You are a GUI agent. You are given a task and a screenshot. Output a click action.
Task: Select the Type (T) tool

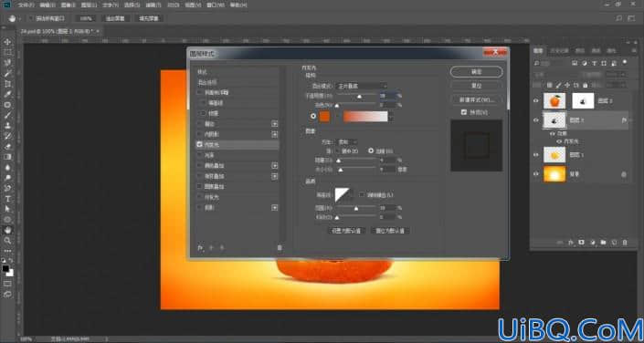8,199
